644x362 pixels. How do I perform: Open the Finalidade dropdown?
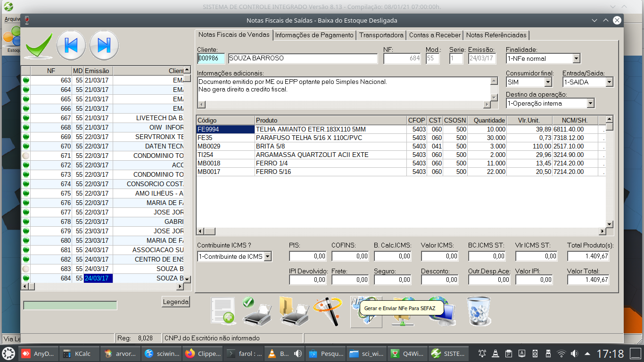[x=576, y=58]
